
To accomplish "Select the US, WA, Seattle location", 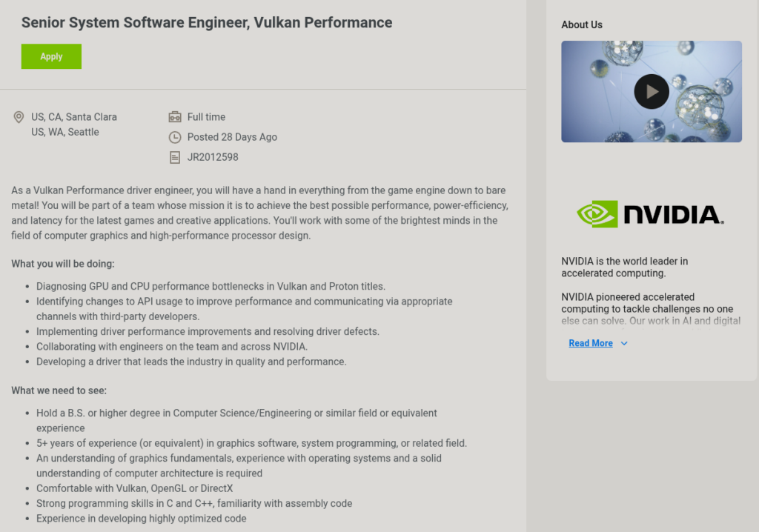I will (x=65, y=132).
